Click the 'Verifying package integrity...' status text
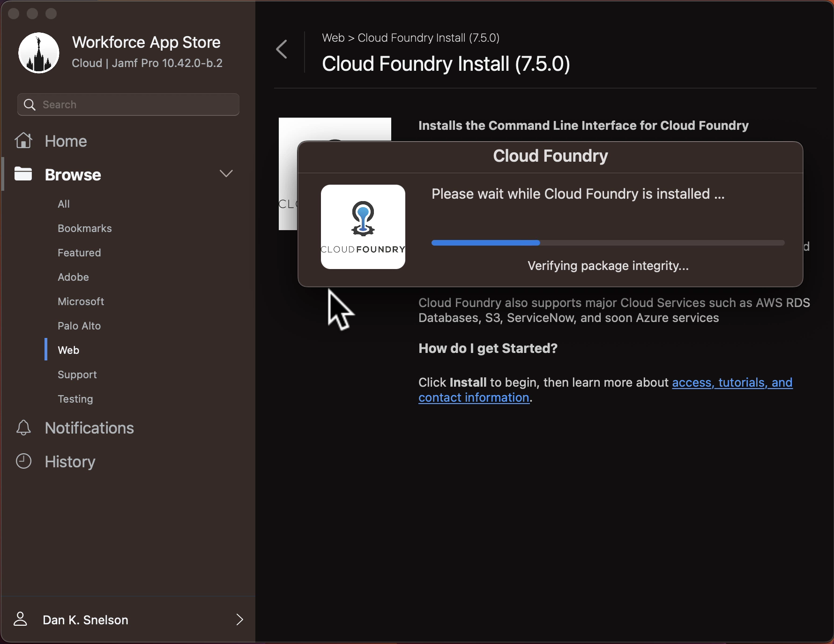Screen dimensions: 834x644 [x=608, y=266]
